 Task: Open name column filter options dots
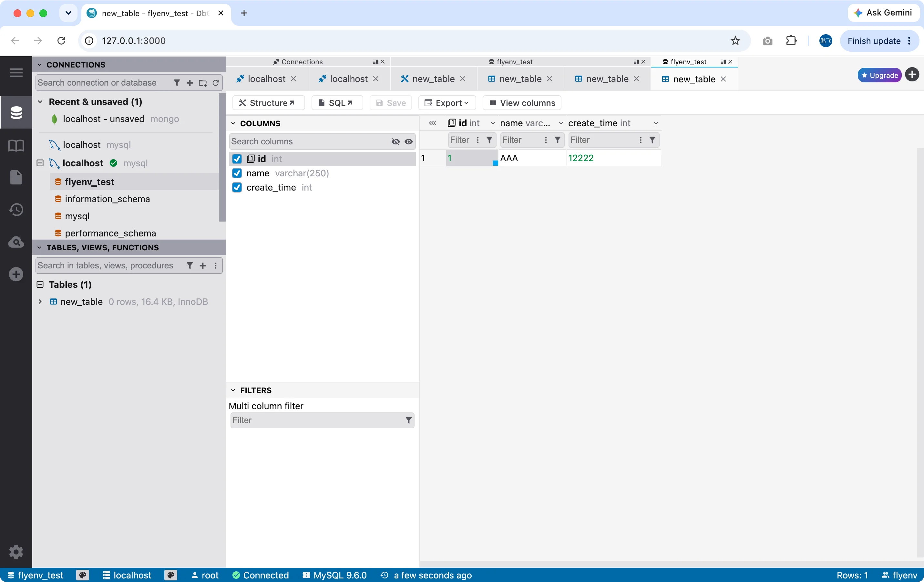[546, 140]
